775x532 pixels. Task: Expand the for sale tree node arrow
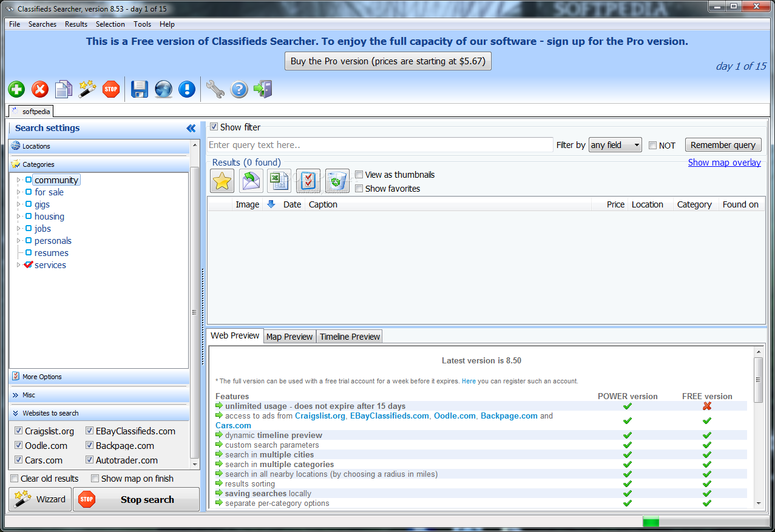[x=19, y=192]
